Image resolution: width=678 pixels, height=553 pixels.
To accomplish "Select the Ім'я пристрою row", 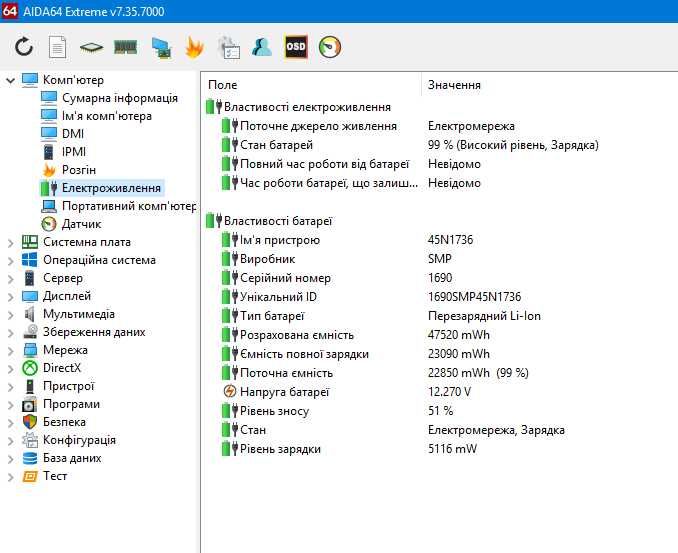I will [x=271, y=240].
